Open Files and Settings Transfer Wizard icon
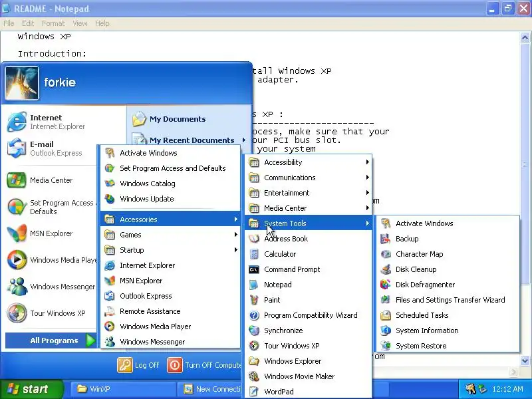532x399 pixels. (386, 300)
